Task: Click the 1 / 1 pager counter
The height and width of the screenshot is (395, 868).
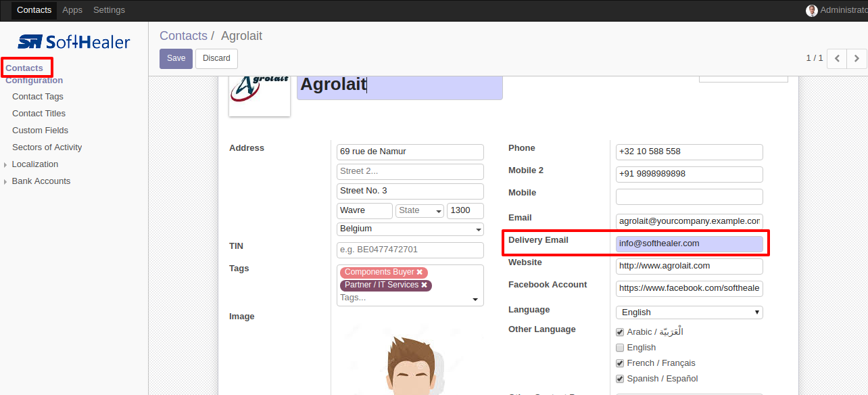Action: 815,58
